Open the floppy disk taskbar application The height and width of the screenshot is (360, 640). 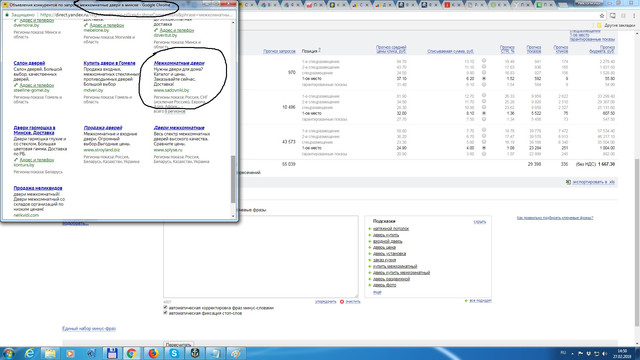[x=112, y=353]
